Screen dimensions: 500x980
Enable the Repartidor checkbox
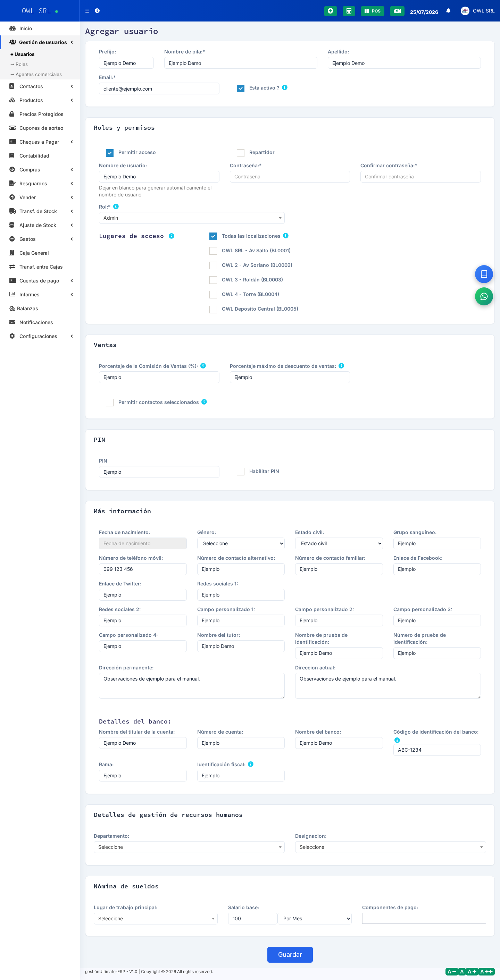(241, 153)
